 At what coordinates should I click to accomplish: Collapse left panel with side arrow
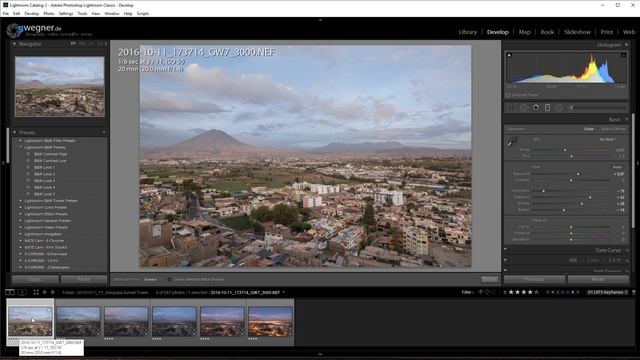click(2, 163)
